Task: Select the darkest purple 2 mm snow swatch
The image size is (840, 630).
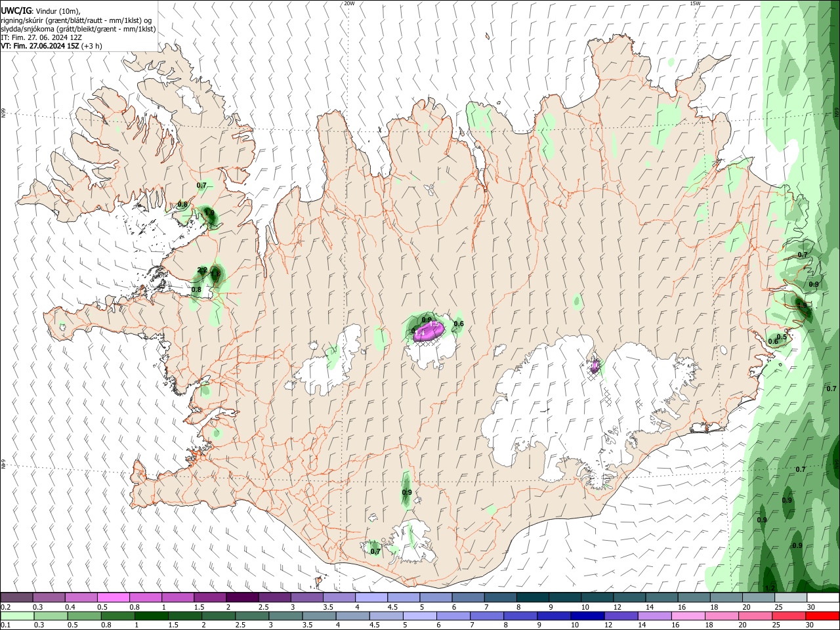Action: (x=241, y=597)
